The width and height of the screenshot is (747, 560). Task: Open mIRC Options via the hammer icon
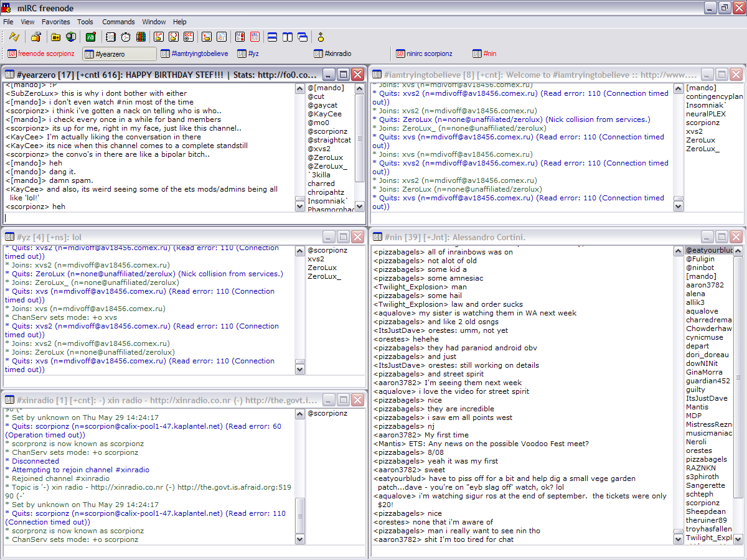point(35,37)
